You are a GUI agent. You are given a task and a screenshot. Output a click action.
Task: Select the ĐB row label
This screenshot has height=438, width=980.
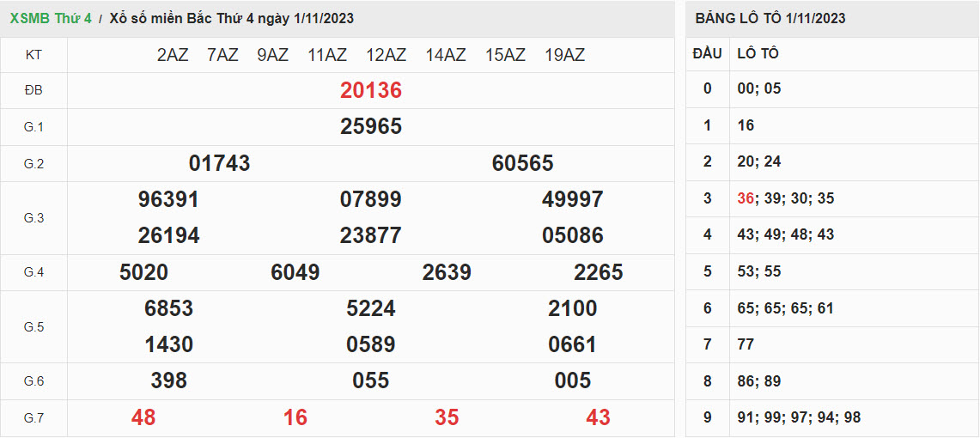pyautogui.click(x=33, y=90)
